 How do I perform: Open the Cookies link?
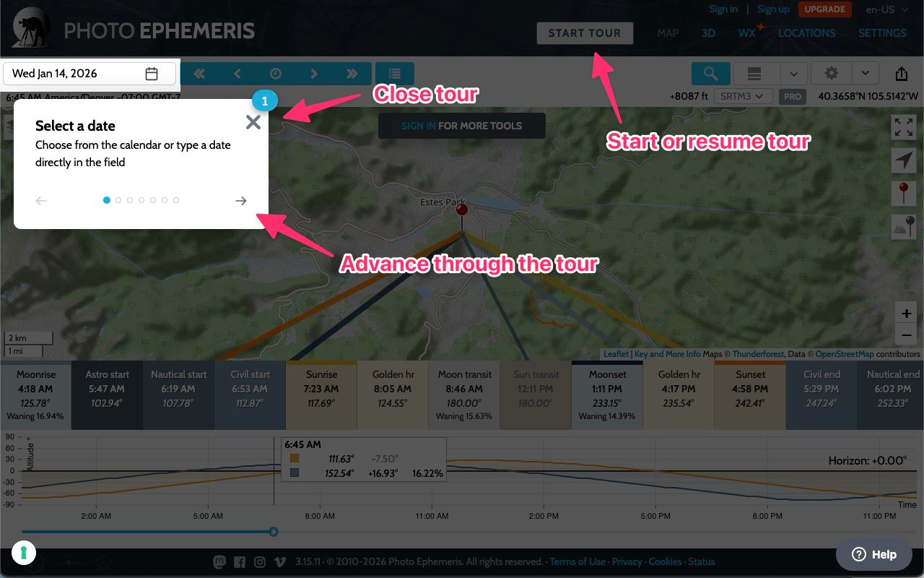(665, 561)
